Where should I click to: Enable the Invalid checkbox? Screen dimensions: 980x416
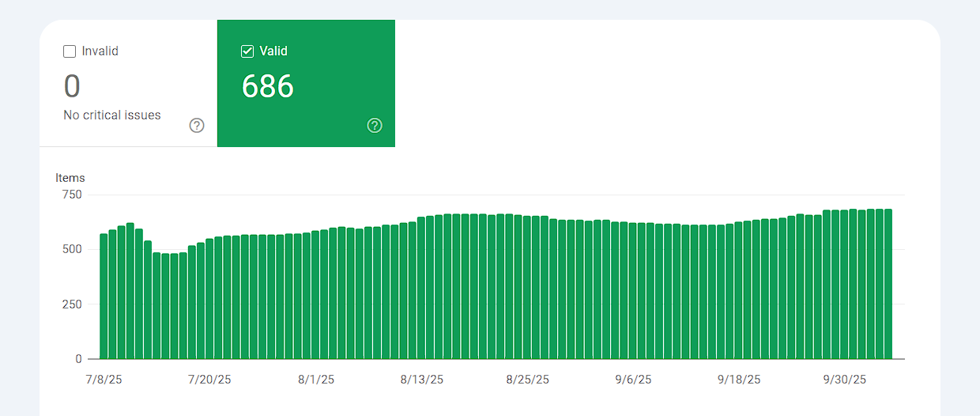click(x=70, y=51)
